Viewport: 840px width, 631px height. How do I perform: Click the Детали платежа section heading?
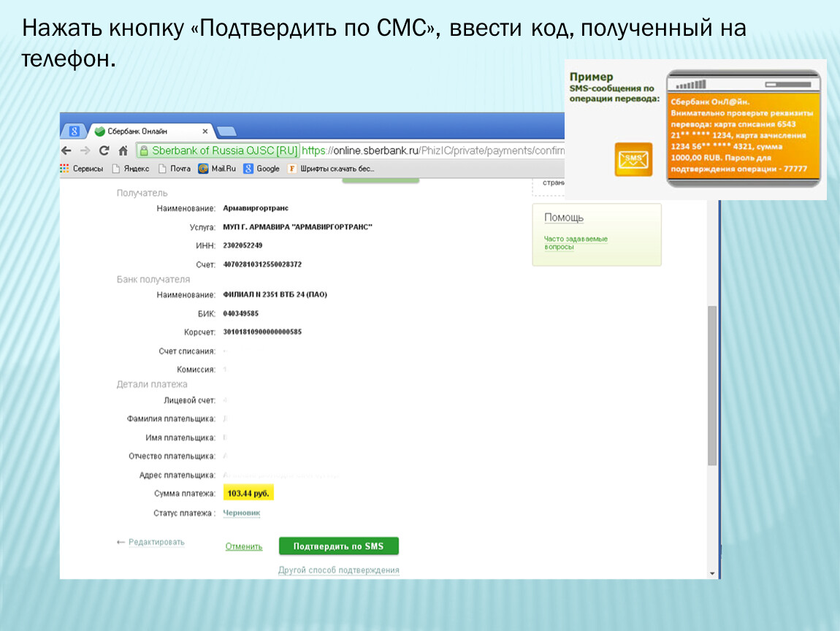(152, 384)
